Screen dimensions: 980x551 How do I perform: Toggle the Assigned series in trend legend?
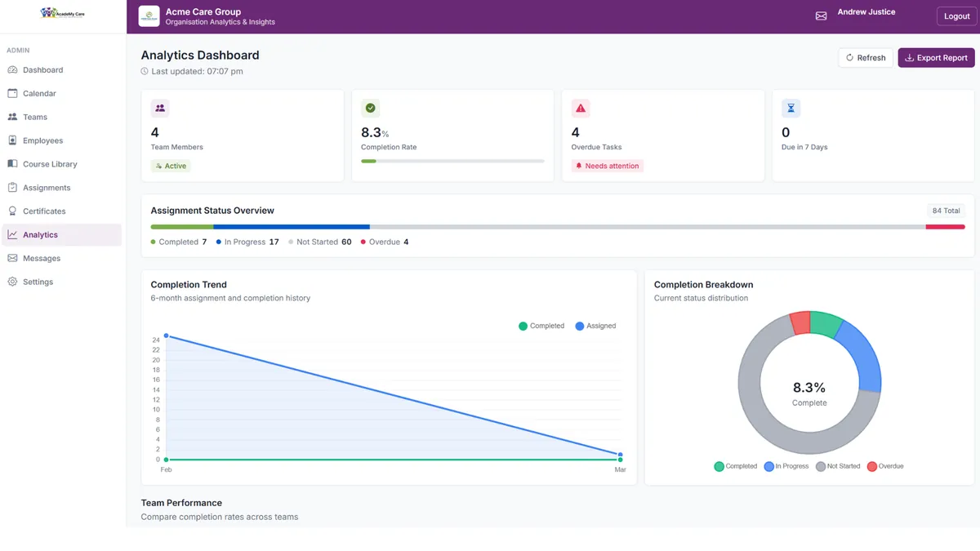click(595, 326)
